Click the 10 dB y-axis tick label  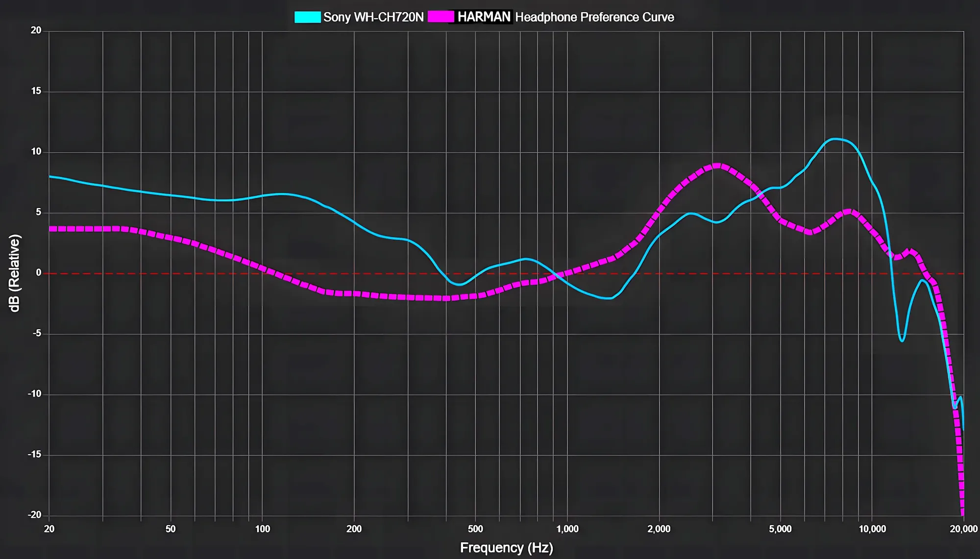(36, 152)
